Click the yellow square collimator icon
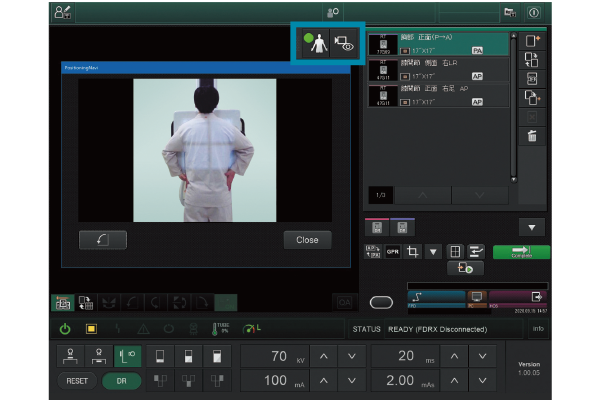The height and width of the screenshot is (400, 600). [91, 329]
